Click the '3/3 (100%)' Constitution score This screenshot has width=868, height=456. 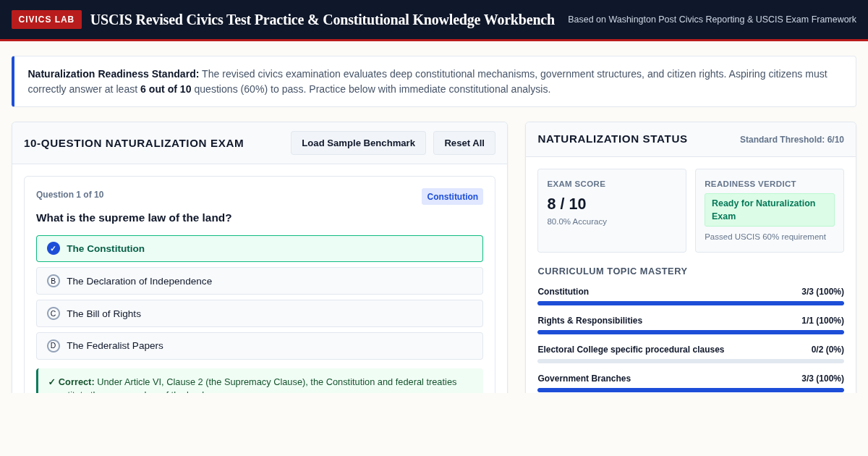(x=822, y=292)
